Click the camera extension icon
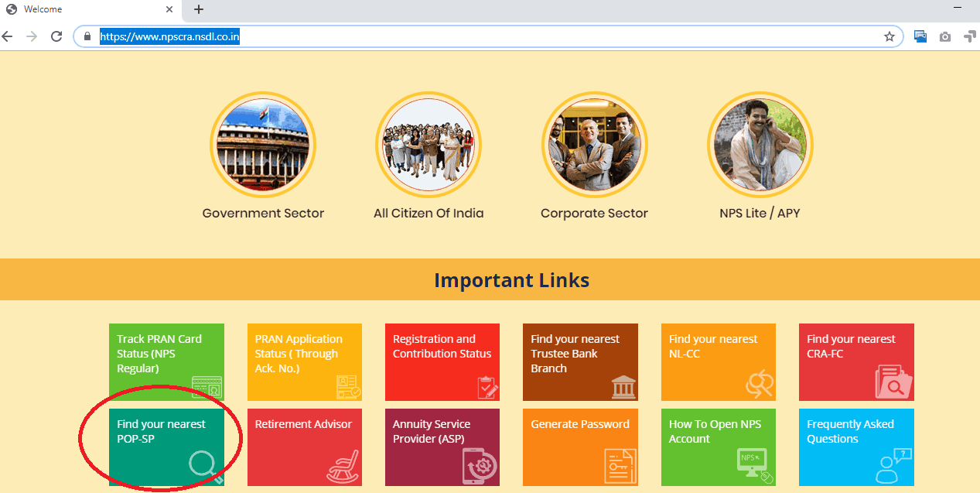Screen dimensions: 980x493 pos(945,36)
